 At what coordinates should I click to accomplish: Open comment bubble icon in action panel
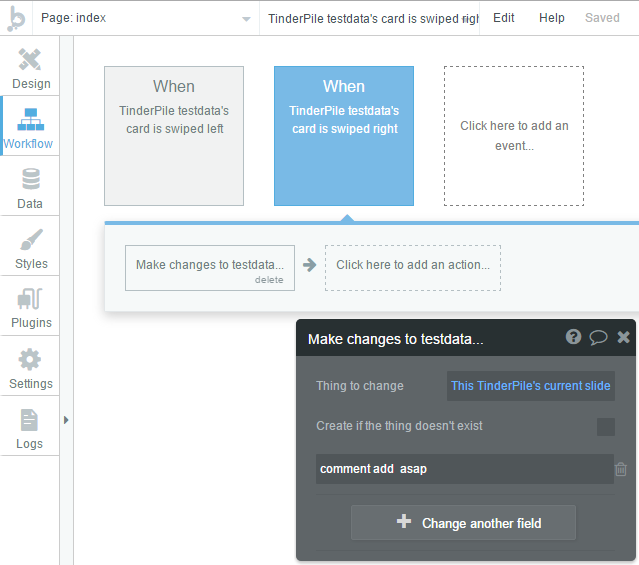click(598, 338)
